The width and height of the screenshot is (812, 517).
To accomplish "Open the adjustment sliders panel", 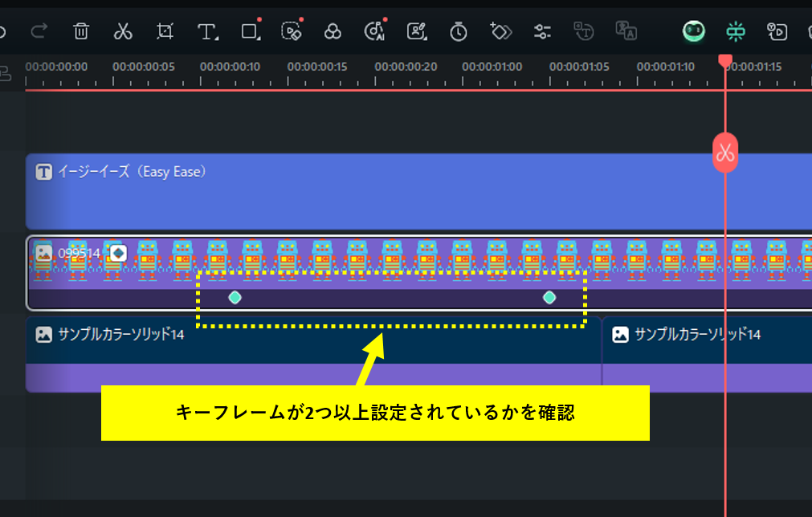I will [x=541, y=32].
